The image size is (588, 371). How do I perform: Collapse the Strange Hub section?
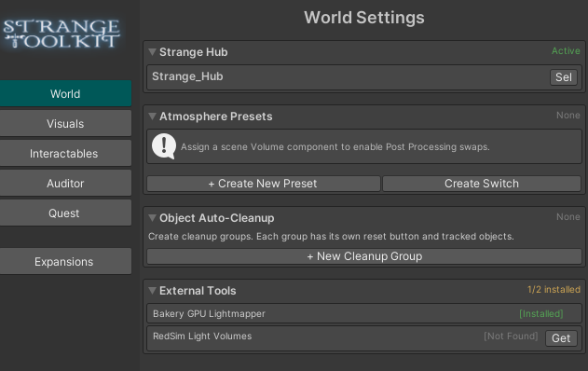point(152,52)
